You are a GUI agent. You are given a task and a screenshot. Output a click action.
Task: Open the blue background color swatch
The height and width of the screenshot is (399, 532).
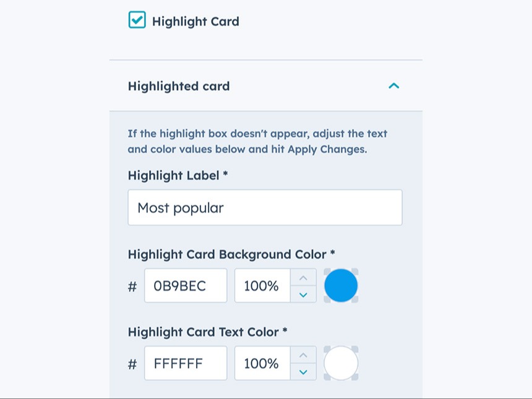(x=341, y=286)
